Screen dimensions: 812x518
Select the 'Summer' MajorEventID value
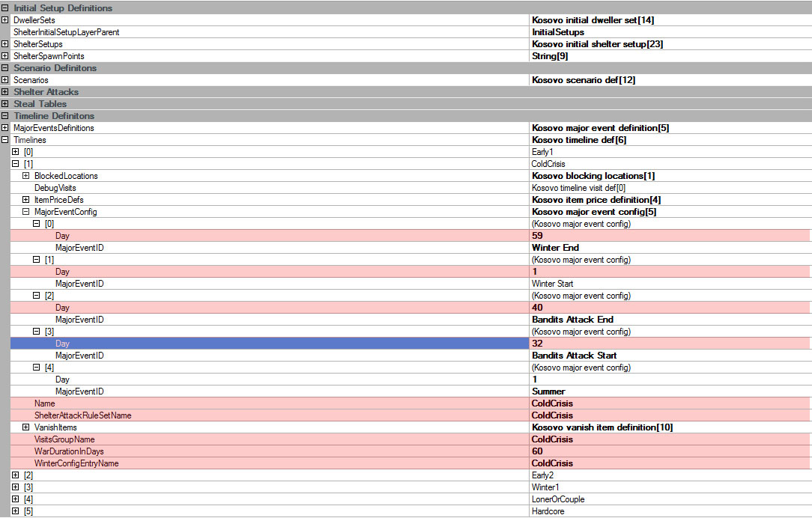click(x=548, y=391)
